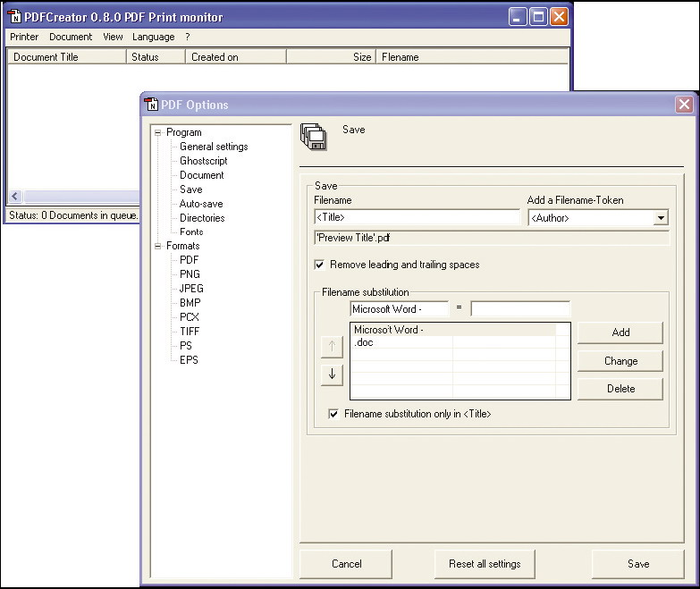Select Directories in the tree

202,218
